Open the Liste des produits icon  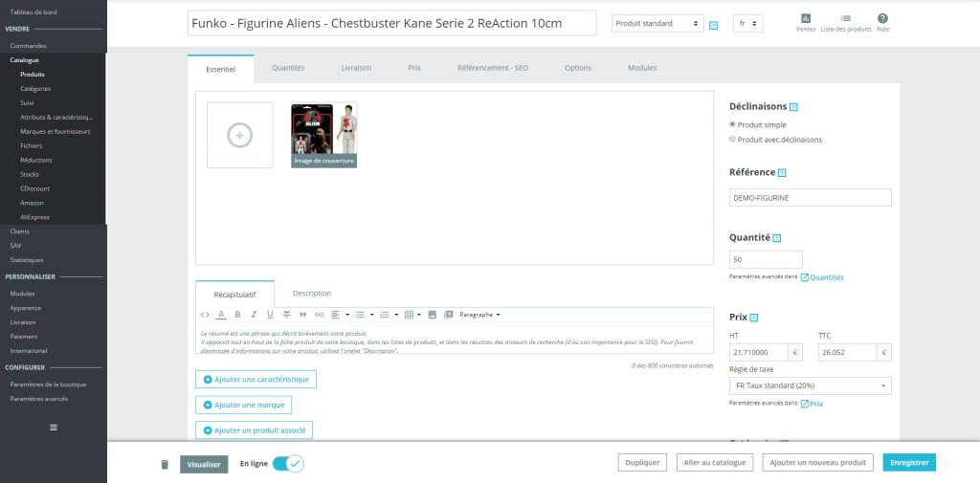846,19
